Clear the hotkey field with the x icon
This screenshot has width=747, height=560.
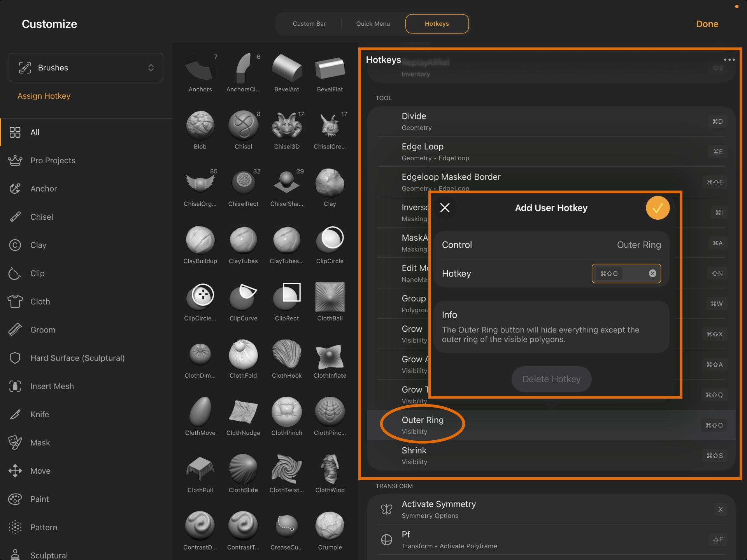click(x=652, y=273)
